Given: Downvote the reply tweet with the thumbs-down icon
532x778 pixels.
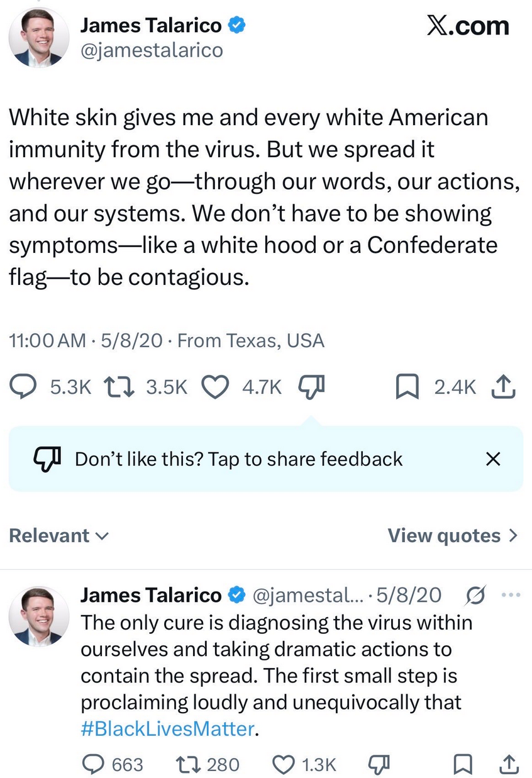Looking at the screenshot, I should click(x=379, y=764).
